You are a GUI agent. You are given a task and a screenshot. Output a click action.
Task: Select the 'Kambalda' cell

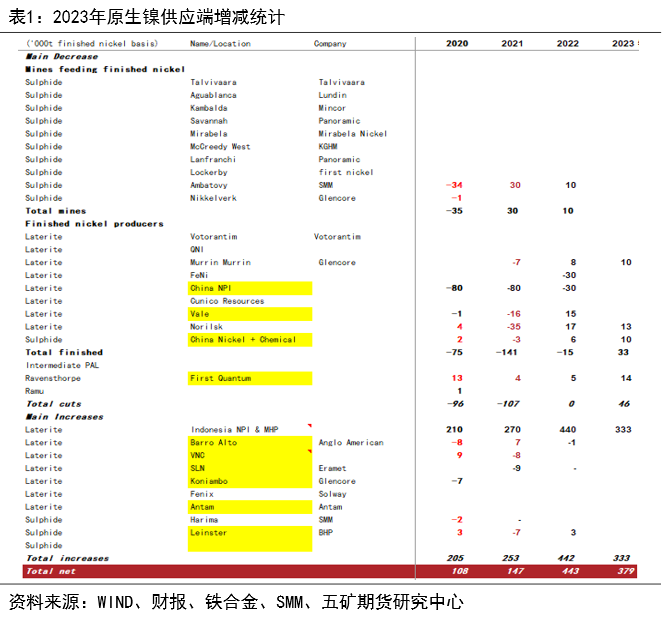[x=208, y=108]
